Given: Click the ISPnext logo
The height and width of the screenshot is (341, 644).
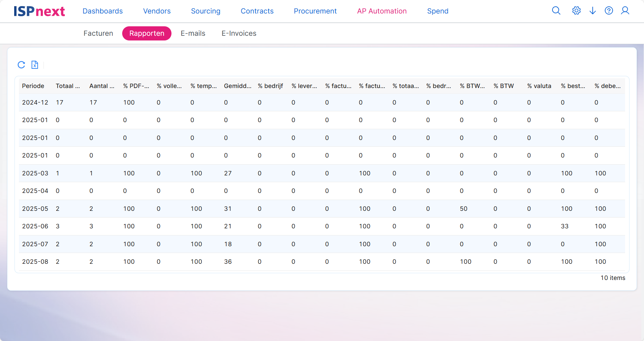Looking at the screenshot, I should pos(39,11).
